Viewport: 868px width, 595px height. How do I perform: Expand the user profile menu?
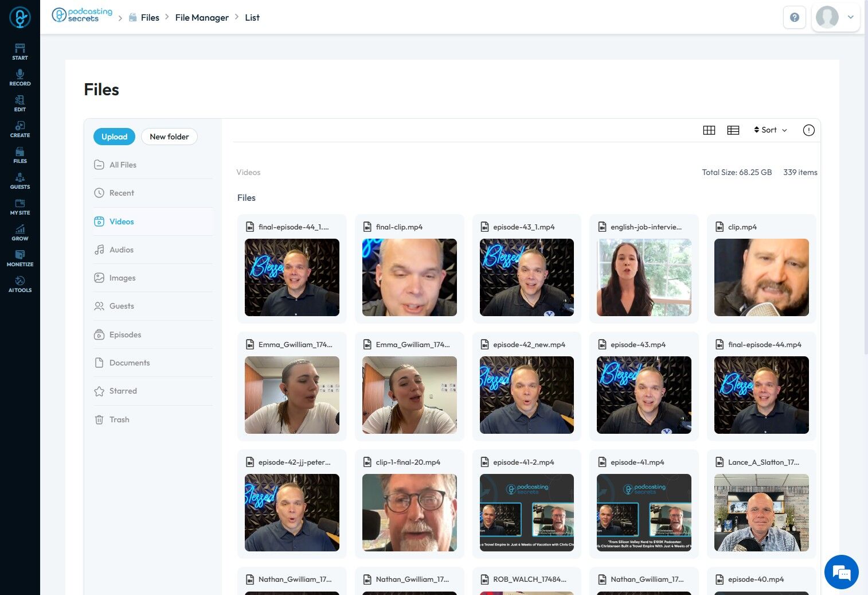(836, 17)
